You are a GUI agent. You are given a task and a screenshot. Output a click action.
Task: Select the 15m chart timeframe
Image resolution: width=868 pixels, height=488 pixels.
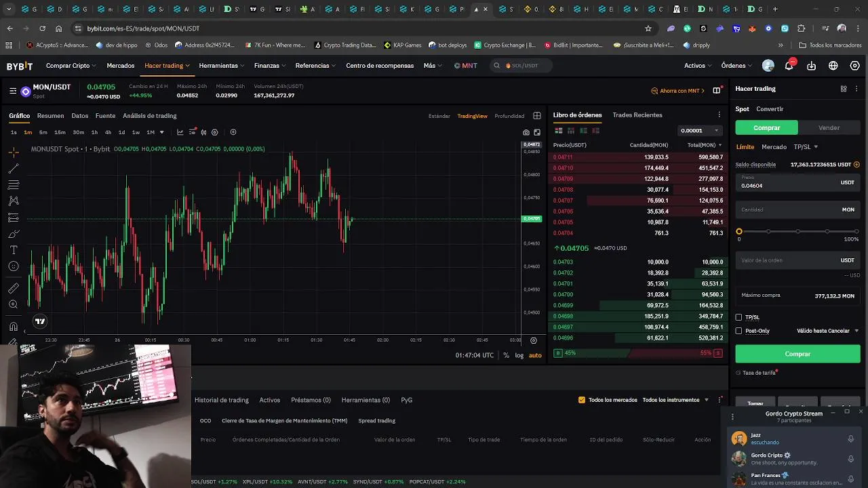coord(60,132)
